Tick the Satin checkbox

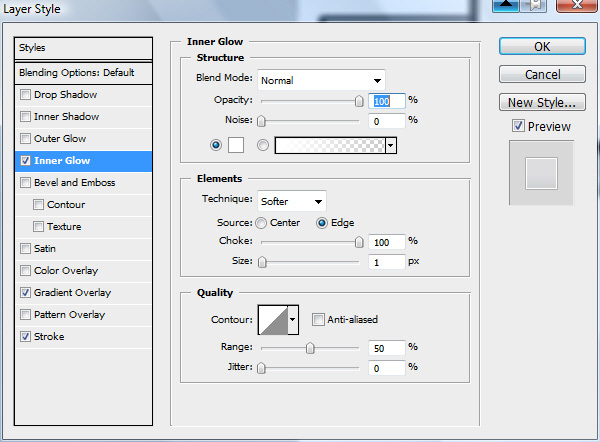coord(25,248)
